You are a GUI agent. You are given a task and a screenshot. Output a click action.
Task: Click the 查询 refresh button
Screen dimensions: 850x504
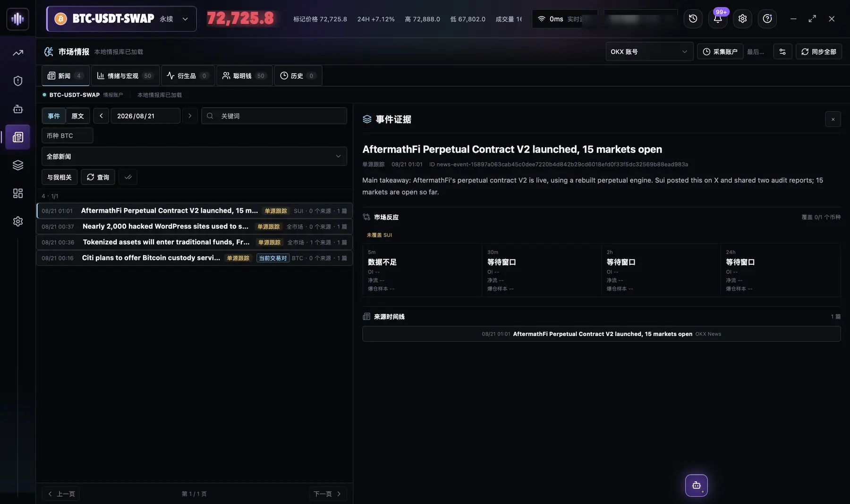click(98, 177)
